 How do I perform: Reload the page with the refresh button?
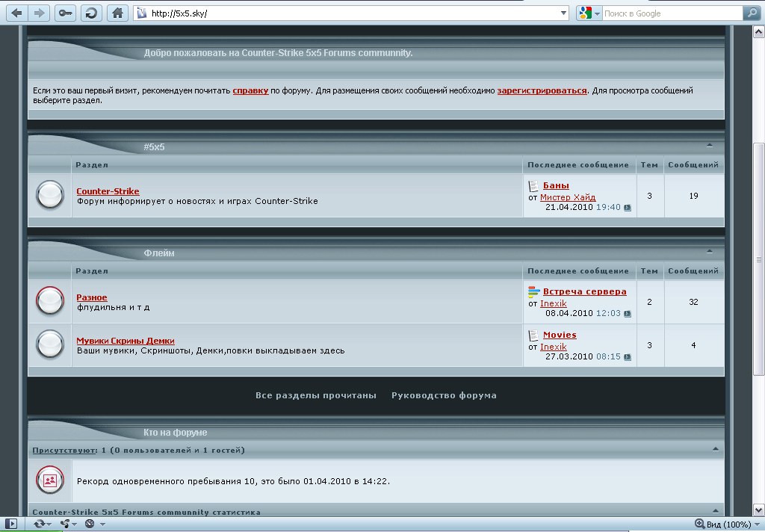(91, 13)
